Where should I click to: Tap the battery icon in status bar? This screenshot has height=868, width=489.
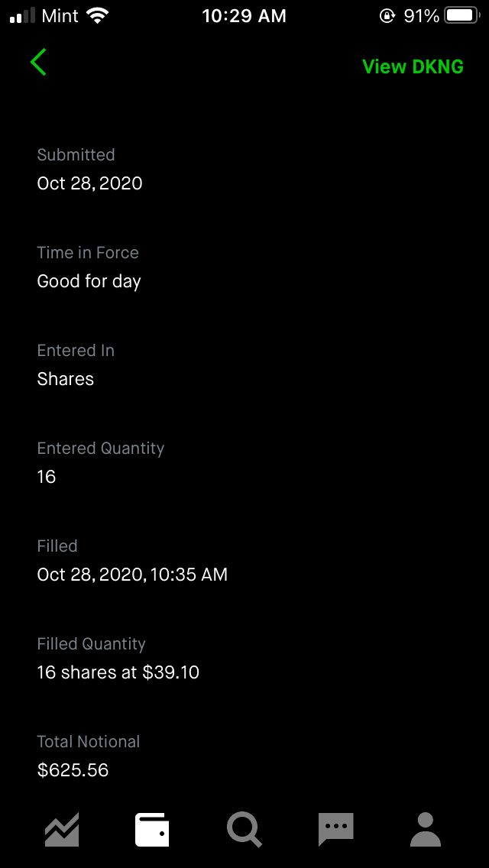point(461,16)
